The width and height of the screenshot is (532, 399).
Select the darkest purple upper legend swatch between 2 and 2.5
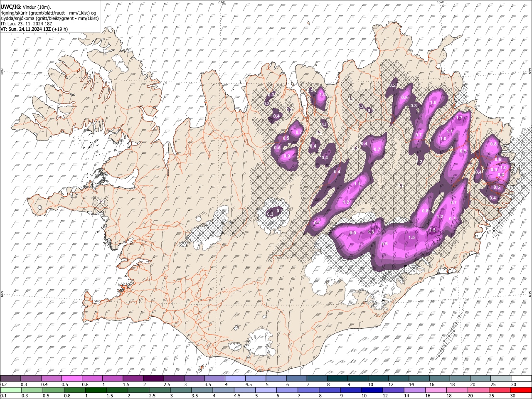pos(153,378)
